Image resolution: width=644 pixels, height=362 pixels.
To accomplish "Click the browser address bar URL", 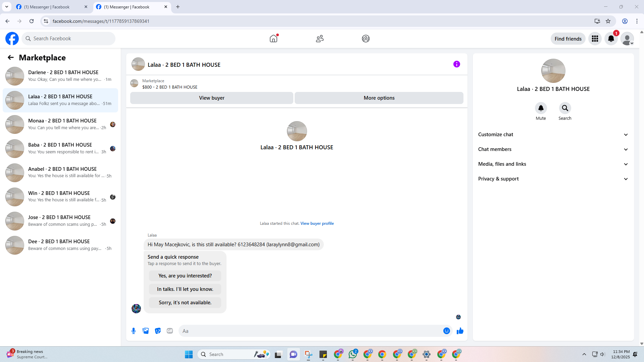I will (101, 21).
